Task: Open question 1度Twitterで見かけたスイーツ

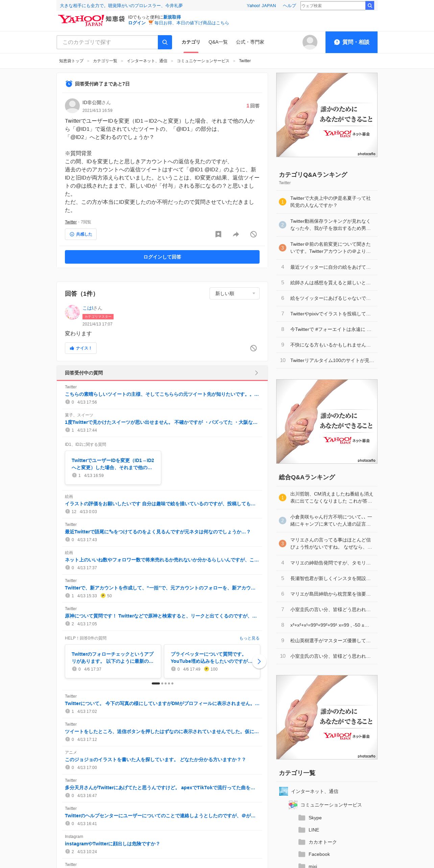Action: [161, 423]
